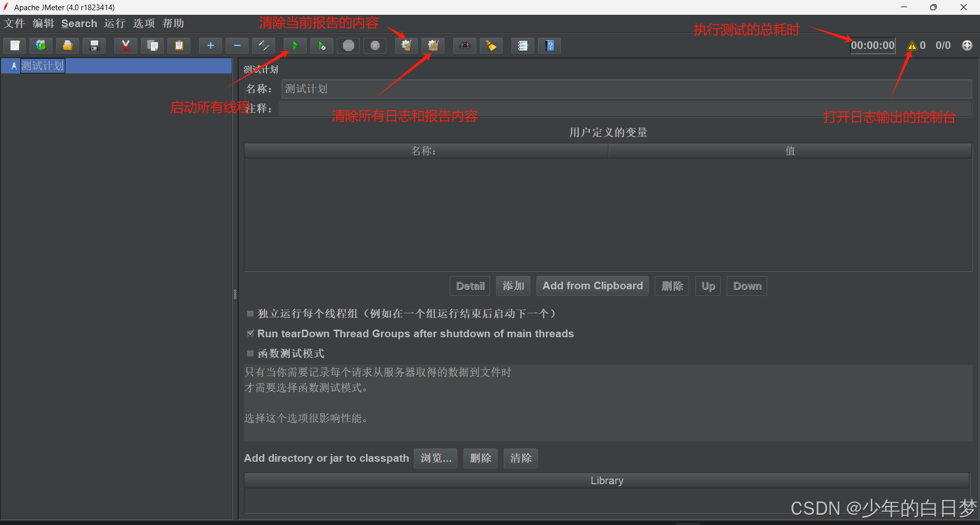Click the 清除 classpath button
This screenshot has width=980, height=525.
click(521, 458)
